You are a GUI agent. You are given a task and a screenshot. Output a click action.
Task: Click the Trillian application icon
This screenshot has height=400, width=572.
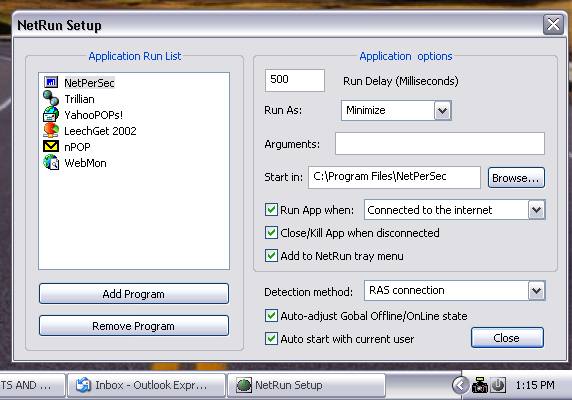[x=51, y=98]
